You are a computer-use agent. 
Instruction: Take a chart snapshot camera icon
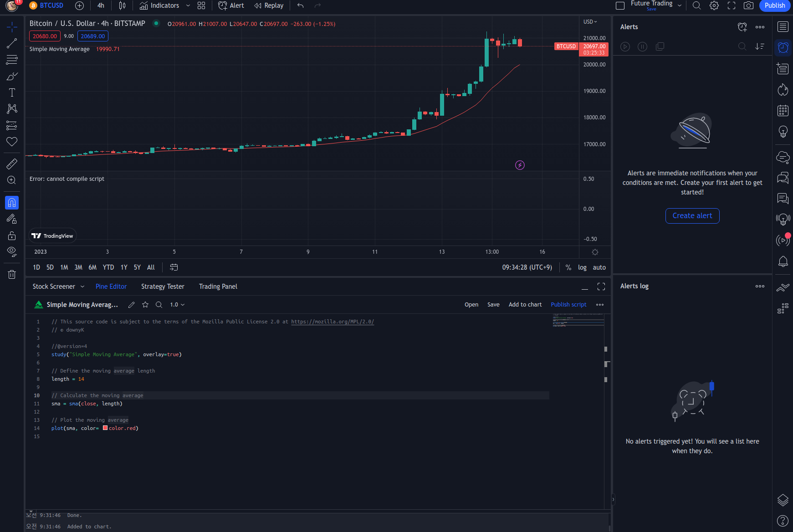point(748,5)
